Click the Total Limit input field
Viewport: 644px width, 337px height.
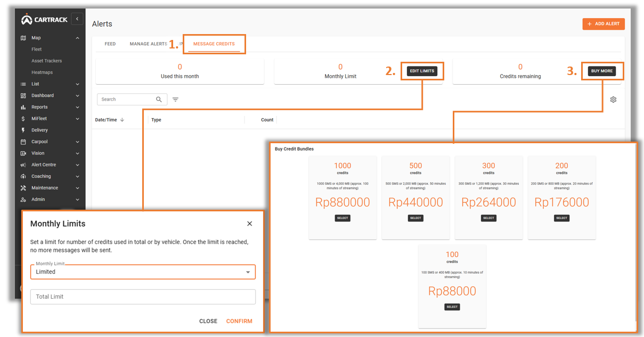[x=143, y=297]
